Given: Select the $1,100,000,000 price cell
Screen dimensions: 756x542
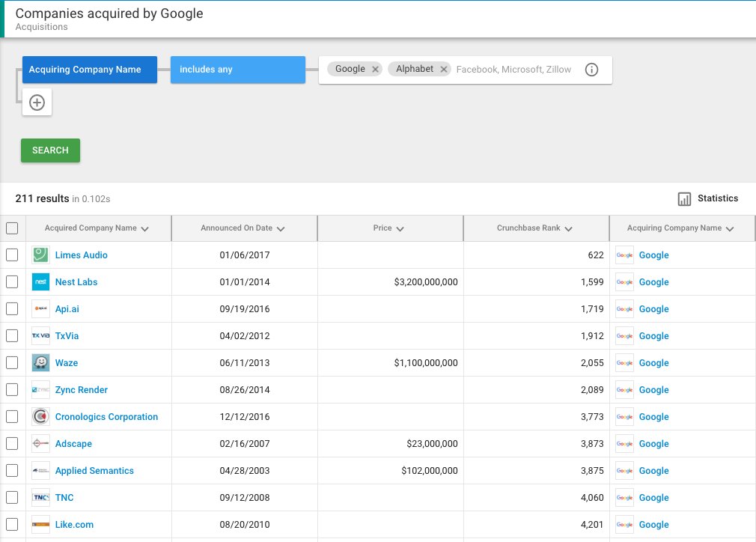Looking at the screenshot, I should click(391, 363).
